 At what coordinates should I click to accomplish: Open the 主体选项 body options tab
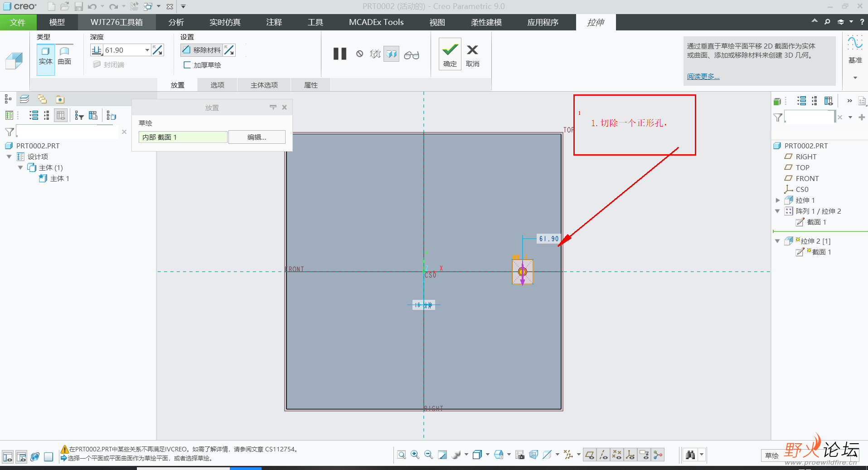click(x=264, y=85)
